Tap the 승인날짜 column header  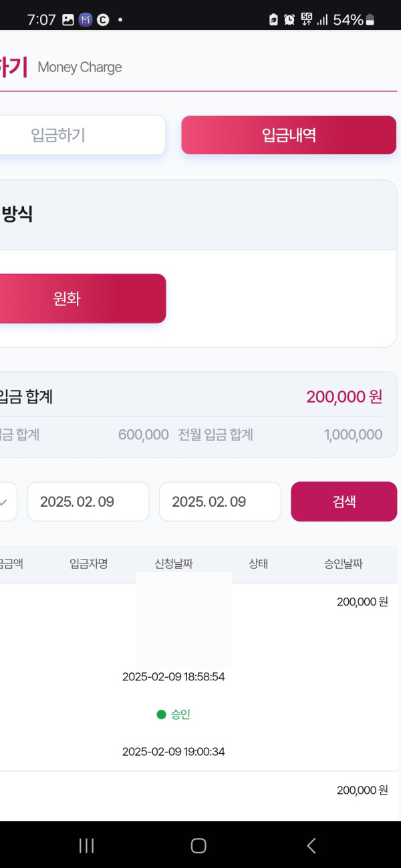click(344, 564)
